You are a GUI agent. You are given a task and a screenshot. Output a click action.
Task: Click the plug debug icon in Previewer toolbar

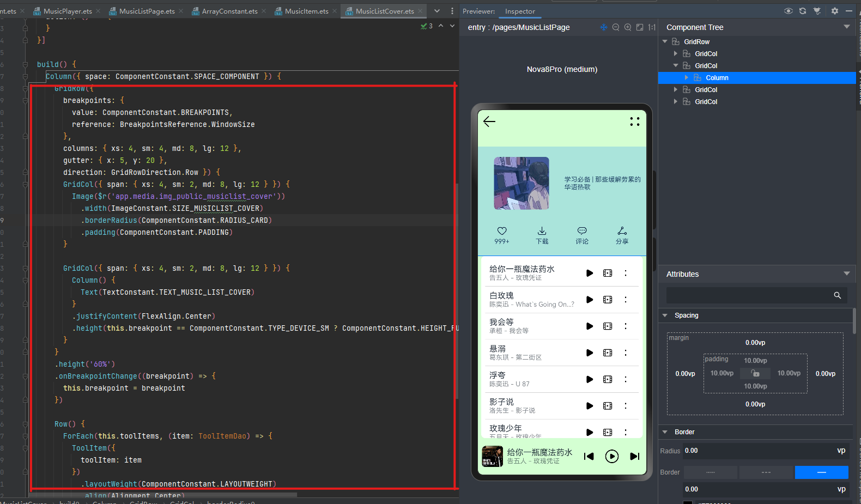817,11
